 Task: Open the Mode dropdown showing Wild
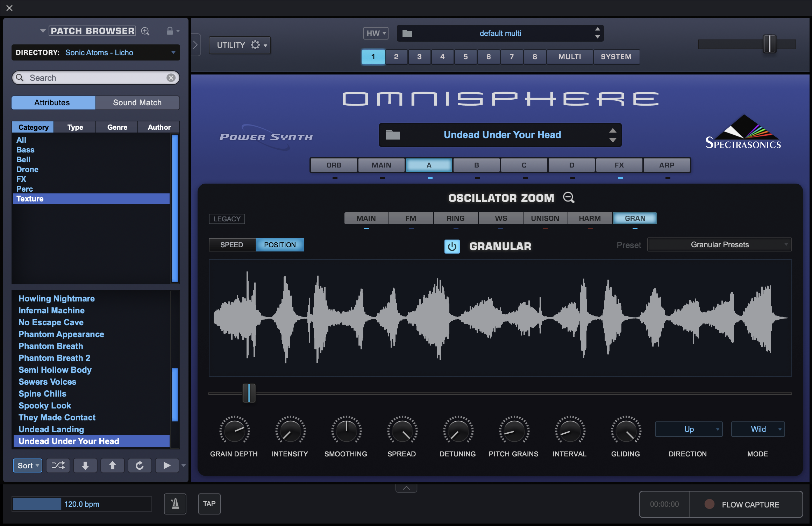coord(758,429)
